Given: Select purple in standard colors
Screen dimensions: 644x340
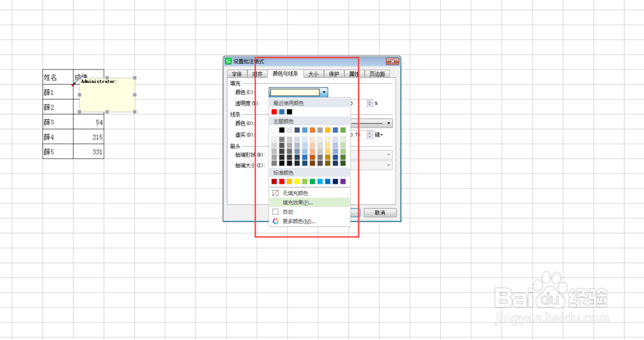Looking at the screenshot, I should click(343, 182).
